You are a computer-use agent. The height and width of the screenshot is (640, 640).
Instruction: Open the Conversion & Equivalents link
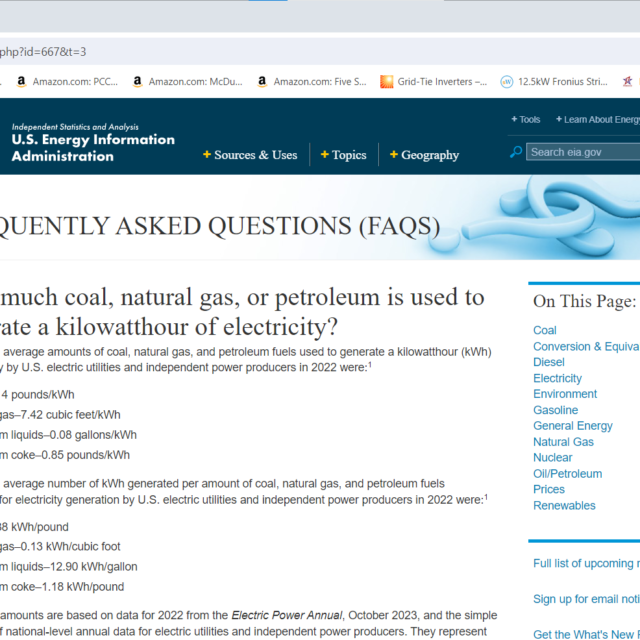click(586, 347)
